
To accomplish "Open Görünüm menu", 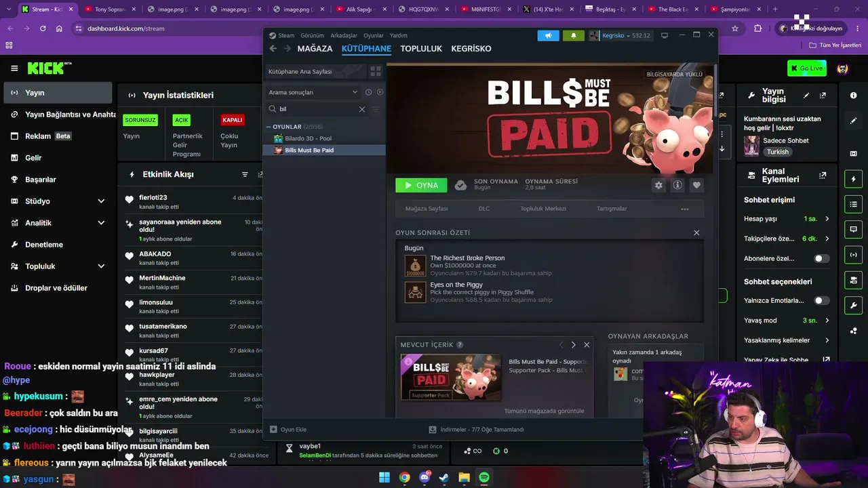I will click(x=312, y=35).
